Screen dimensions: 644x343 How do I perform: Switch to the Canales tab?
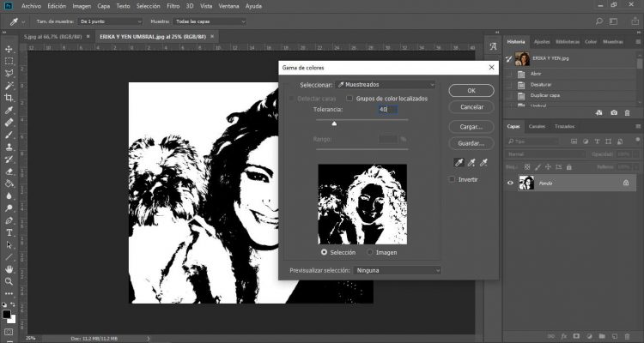tap(537, 126)
